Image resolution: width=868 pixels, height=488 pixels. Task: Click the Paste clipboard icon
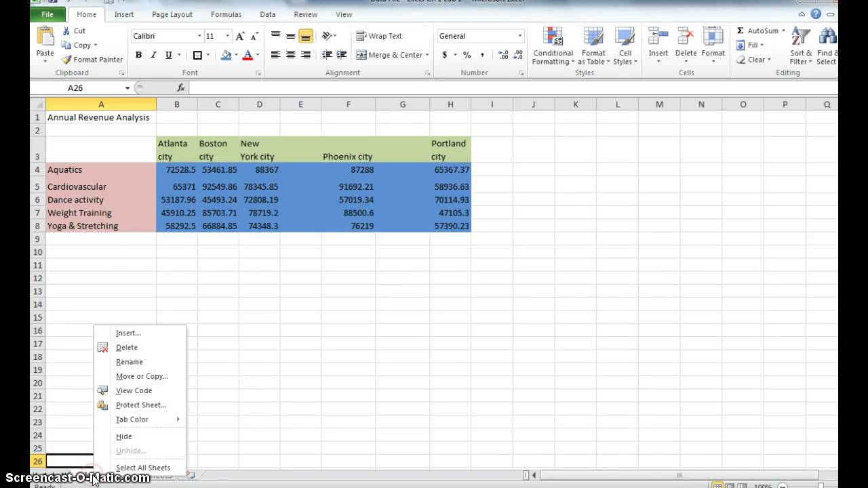point(45,37)
